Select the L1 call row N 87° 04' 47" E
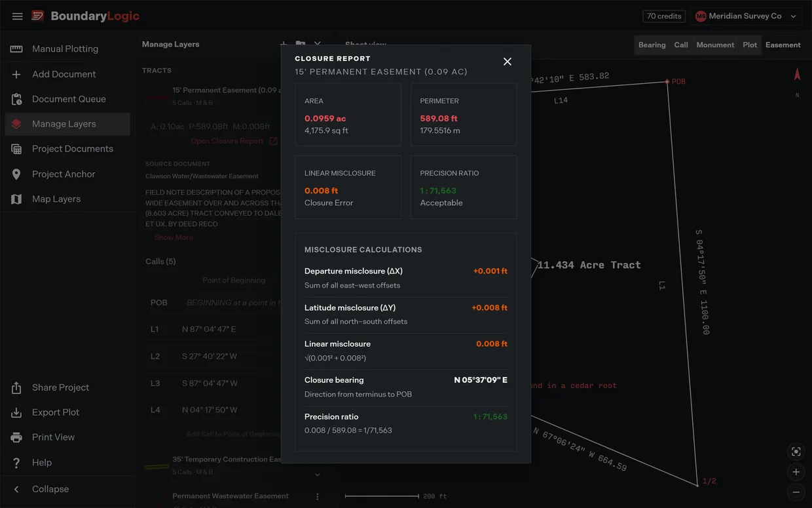The image size is (812, 508). tap(213, 329)
